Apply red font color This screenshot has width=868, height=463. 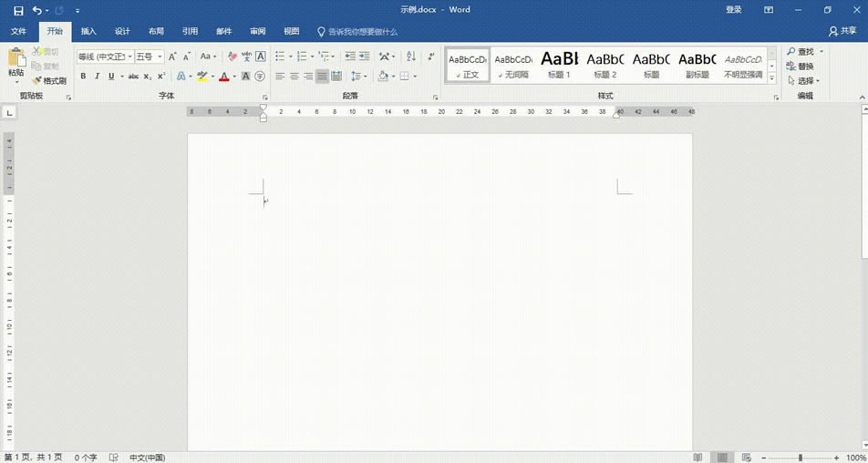[x=224, y=77]
